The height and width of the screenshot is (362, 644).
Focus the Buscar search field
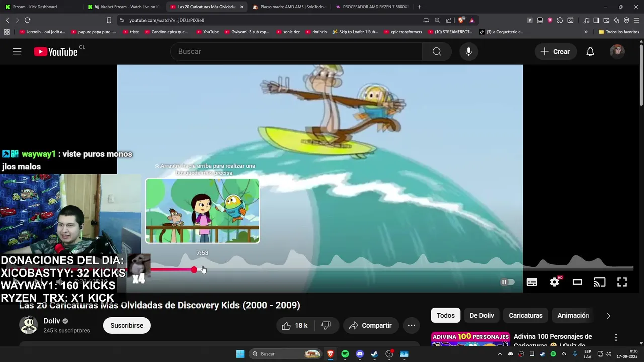(297, 51)
